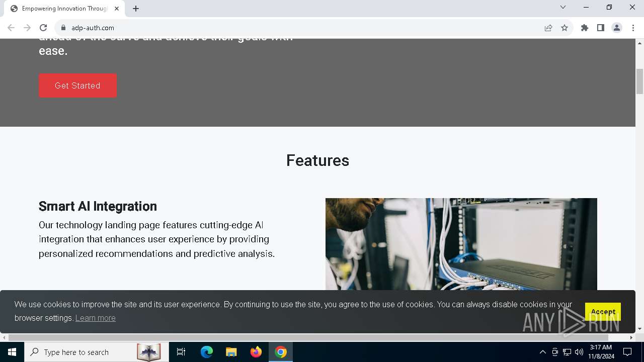The width and height of the screenshot is (644, 362).
Task: Click the address bar URL adp-auth.com
Action: (x=93, y=28)
